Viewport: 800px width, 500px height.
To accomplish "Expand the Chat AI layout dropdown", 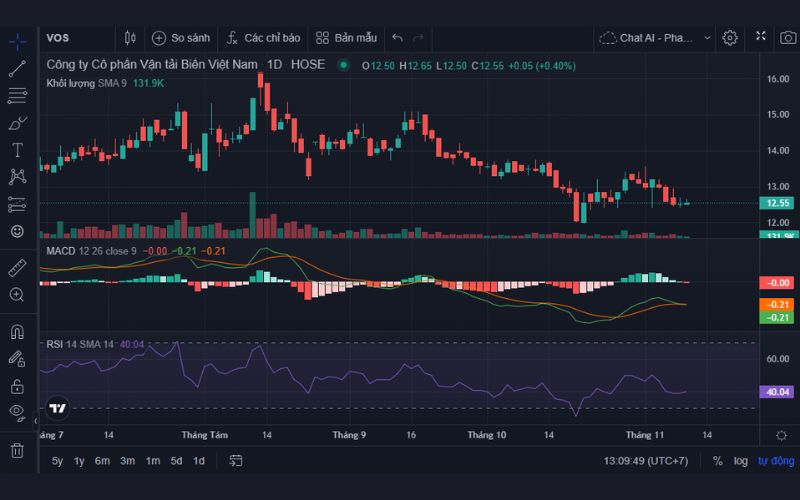I will [x=707, y=38].
